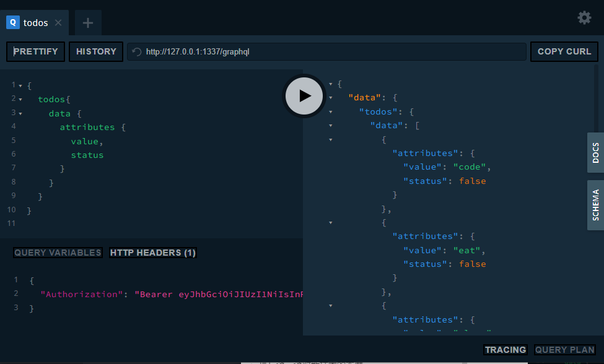This screenshot has width=604, height=364.
Task: Open the TRACING panel
Action: point(505,350)
